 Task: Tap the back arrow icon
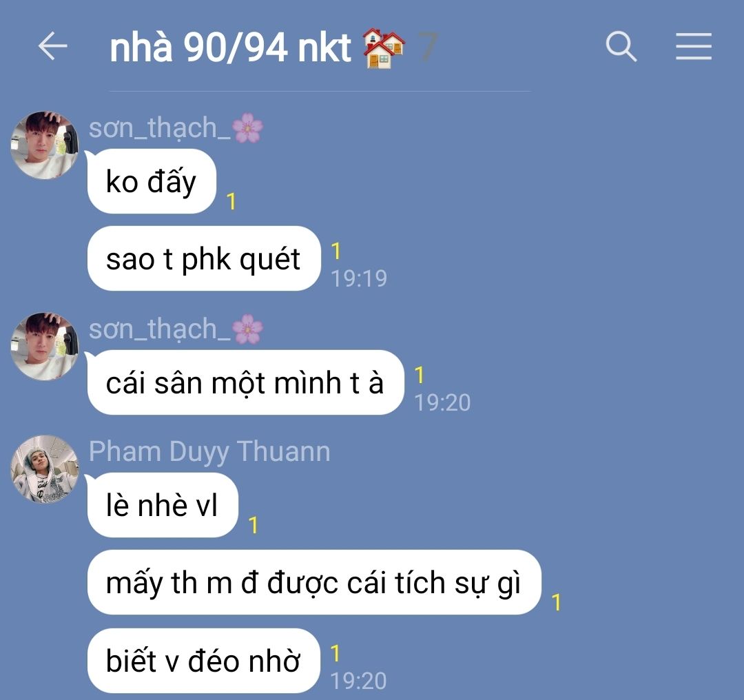tap(52, 46)
